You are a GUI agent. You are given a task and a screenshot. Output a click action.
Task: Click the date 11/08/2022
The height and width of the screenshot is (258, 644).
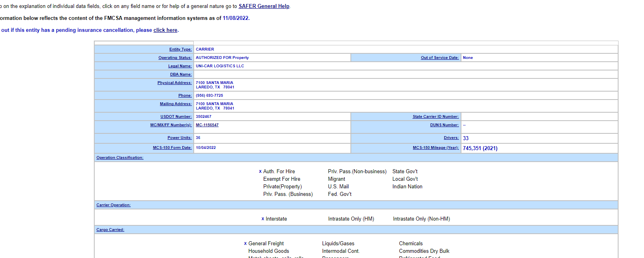pos(235,18)
